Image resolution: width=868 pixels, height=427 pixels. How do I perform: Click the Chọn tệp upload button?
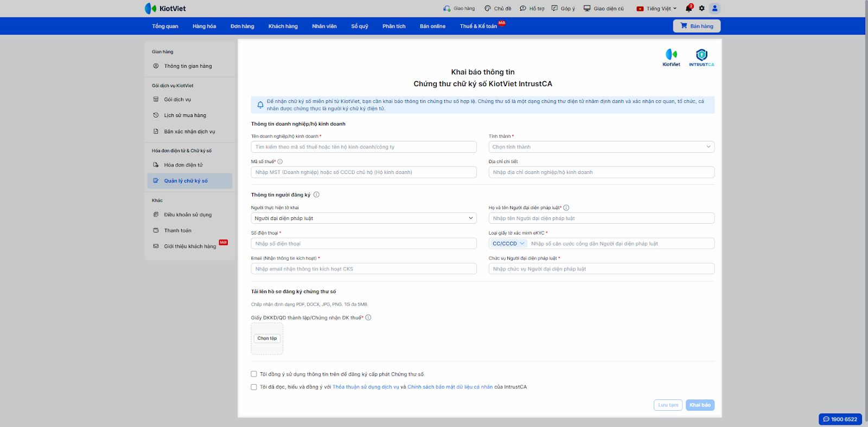point(267,338)
